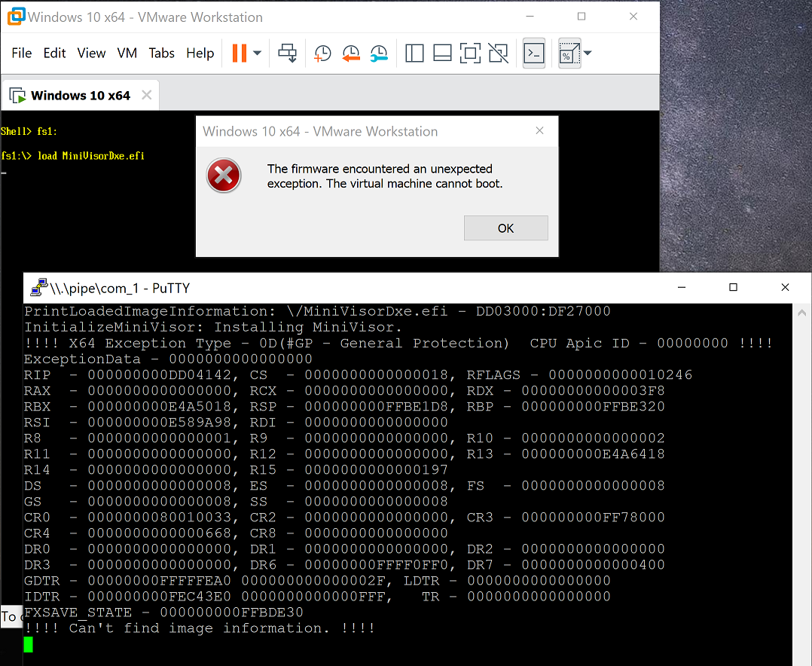Revert the VM to its snapshot
The height and width of the screenshot is (666, 812).
point(351,53)
